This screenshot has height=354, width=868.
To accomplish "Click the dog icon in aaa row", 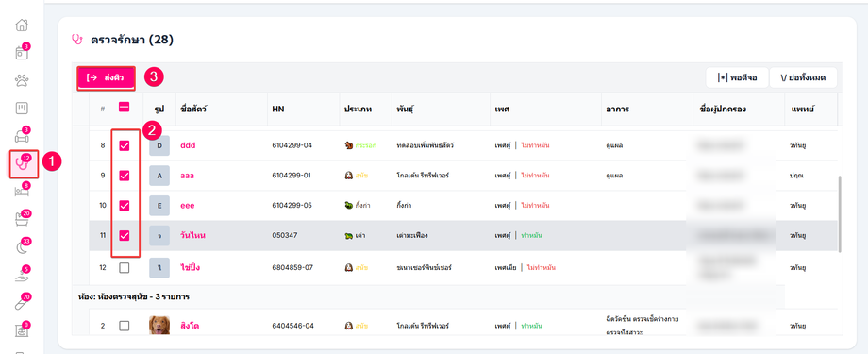I will [x=348, y=176].
